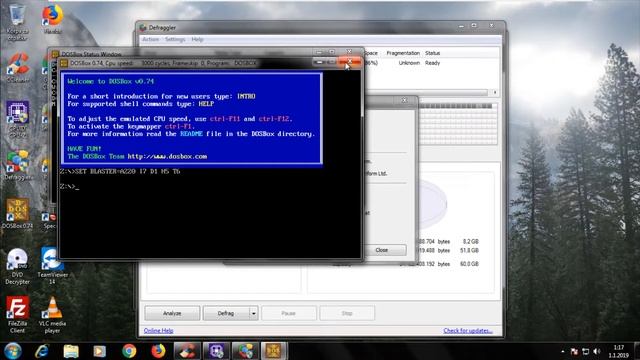This screenshot has width=640, height=360.
Task: Minimize the DOSBox 0.74 window
Action: [319, 62]
